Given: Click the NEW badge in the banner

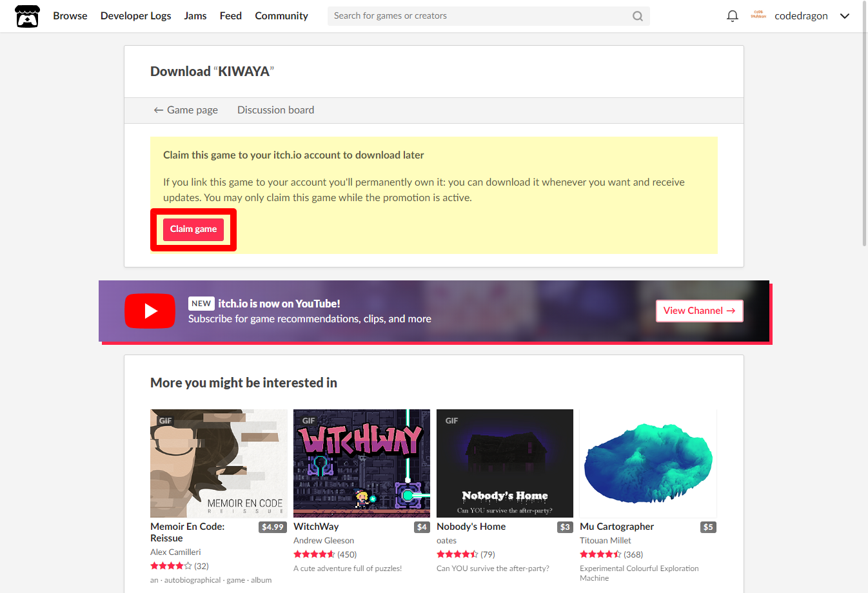Looking at the screenshot, I should tap(201, 304).
